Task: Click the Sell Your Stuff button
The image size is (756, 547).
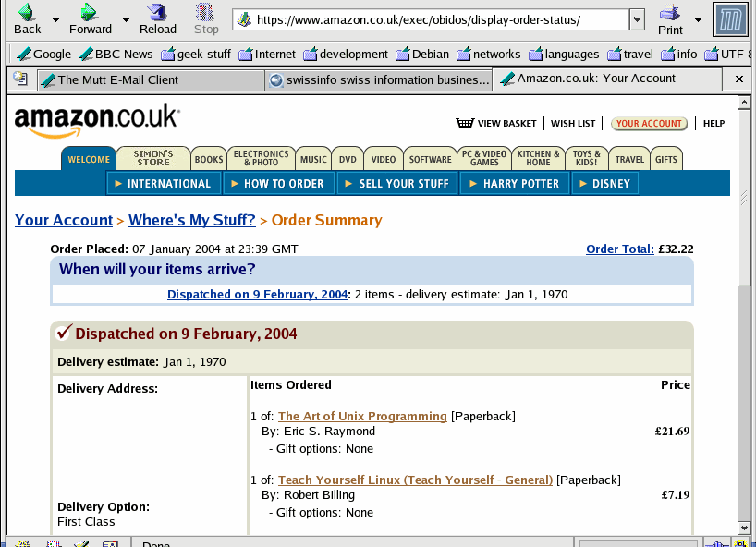Action: (x=397, y=184)
